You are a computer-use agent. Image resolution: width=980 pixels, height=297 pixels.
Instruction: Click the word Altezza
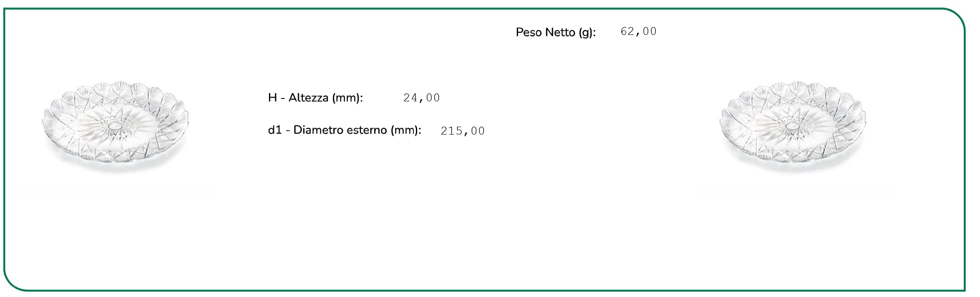(x=308, y=98)
